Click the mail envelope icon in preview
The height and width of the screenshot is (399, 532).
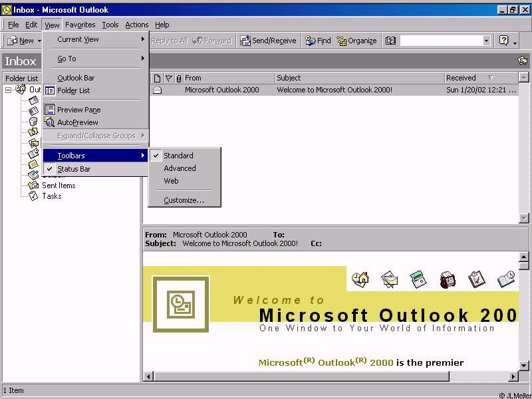[x=390, y=279]
